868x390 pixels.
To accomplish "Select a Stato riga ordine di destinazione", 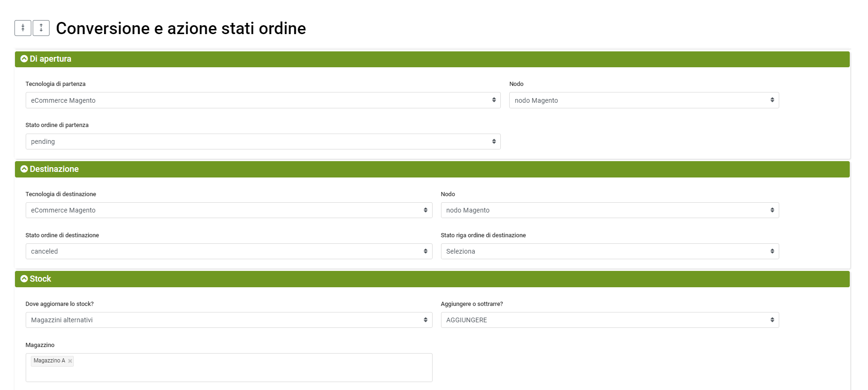I will 609,251.
